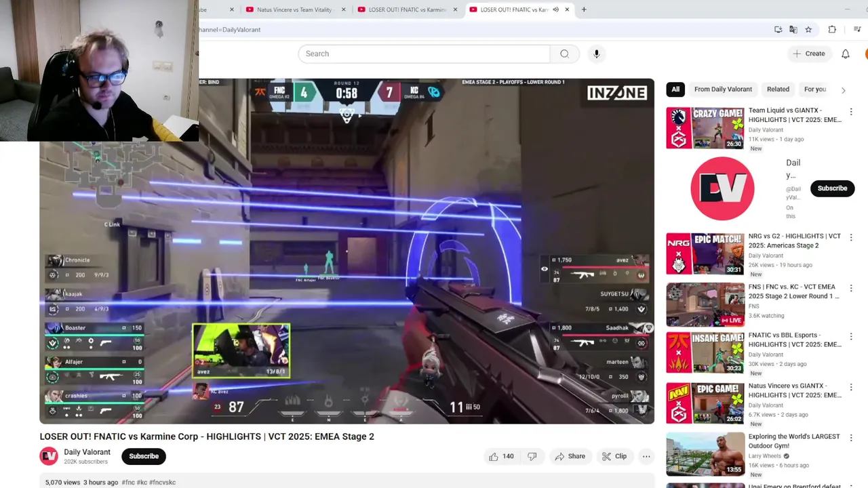Open FNATIC vs BBL Esports video title
Image resolution: width=868 pixels, height=488 pixels.
795,340
